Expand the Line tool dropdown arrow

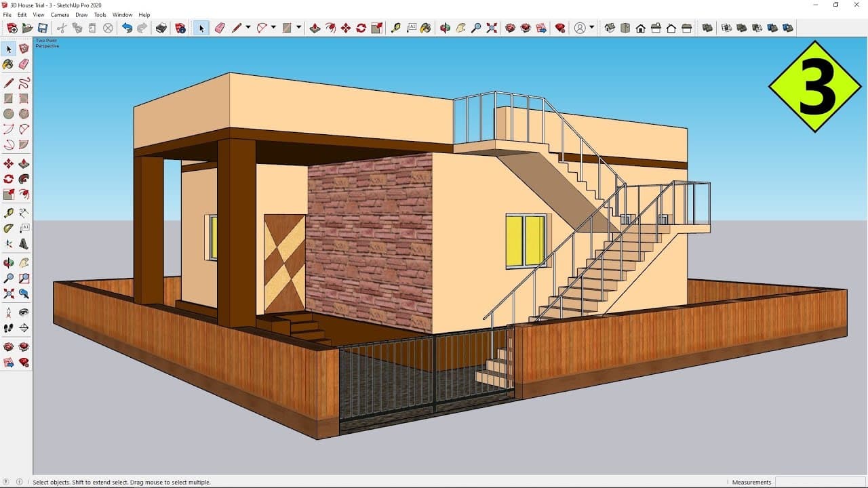point(248,28)
